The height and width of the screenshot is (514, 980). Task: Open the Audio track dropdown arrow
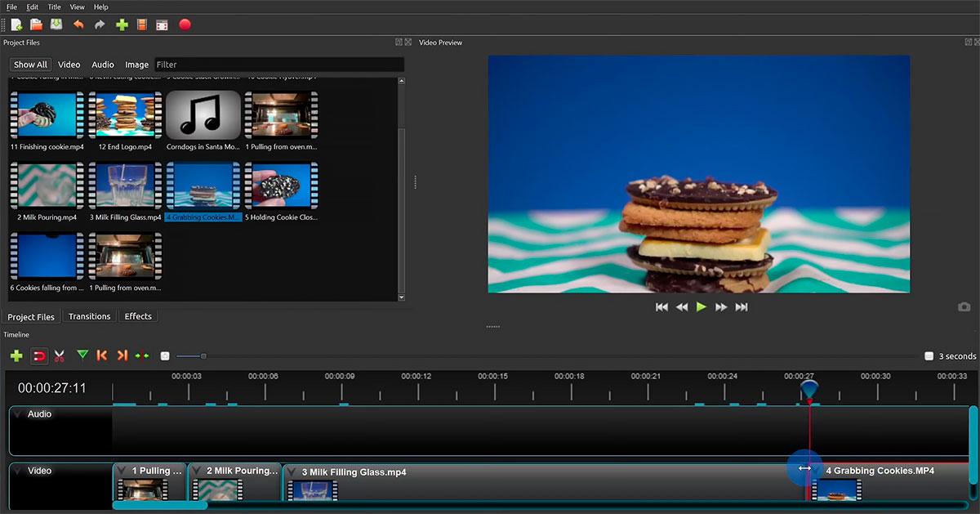19,414
